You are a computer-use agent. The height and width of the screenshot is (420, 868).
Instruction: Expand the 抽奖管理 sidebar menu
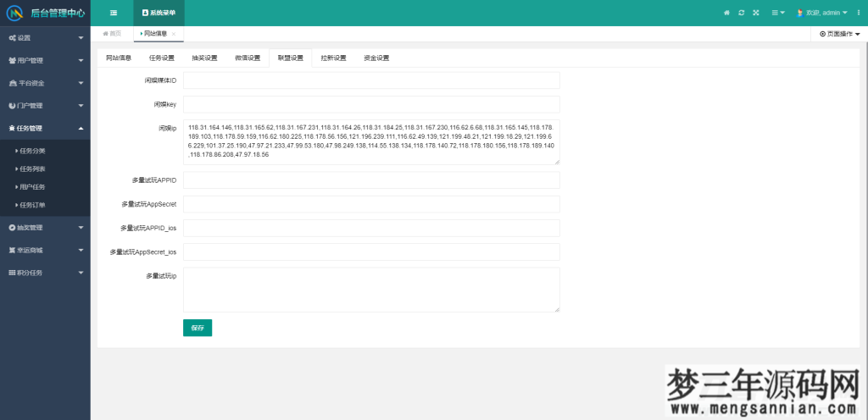pyautogui.click(x=45, y=228)
